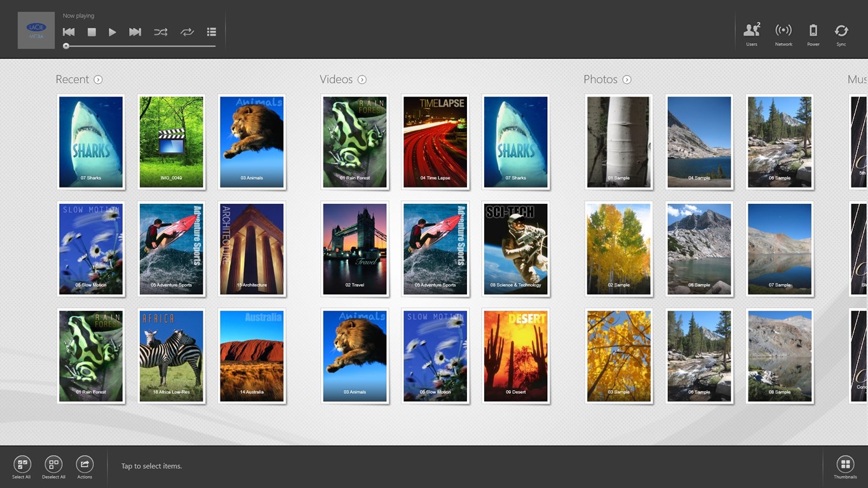Open the playlist queue icon
This screenshot has width=868, height=488.
click(212, 32)
